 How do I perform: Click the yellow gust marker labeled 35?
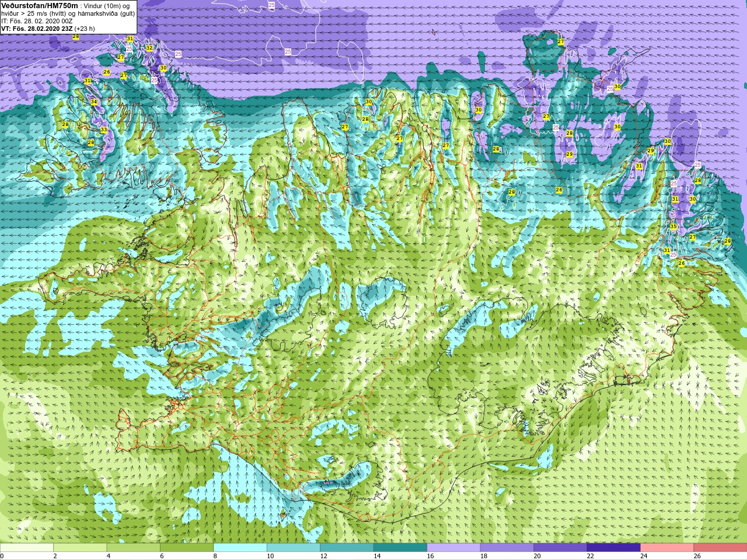[x=673, y=226]
